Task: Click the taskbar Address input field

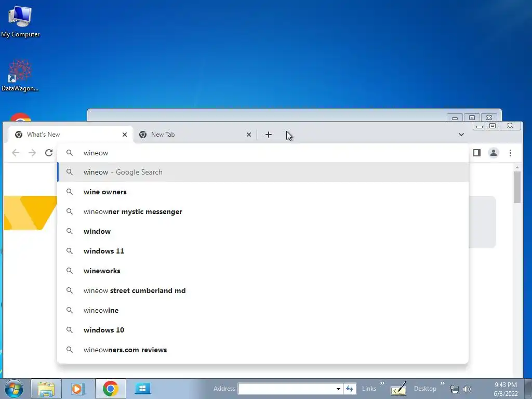Action: 287,389
